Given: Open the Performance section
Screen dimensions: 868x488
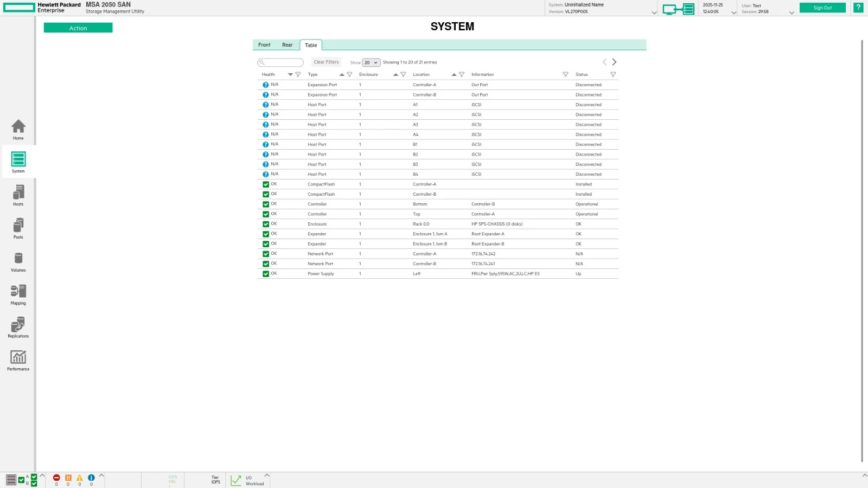Looking at the screenshot, I should click(x=18, y=361).
